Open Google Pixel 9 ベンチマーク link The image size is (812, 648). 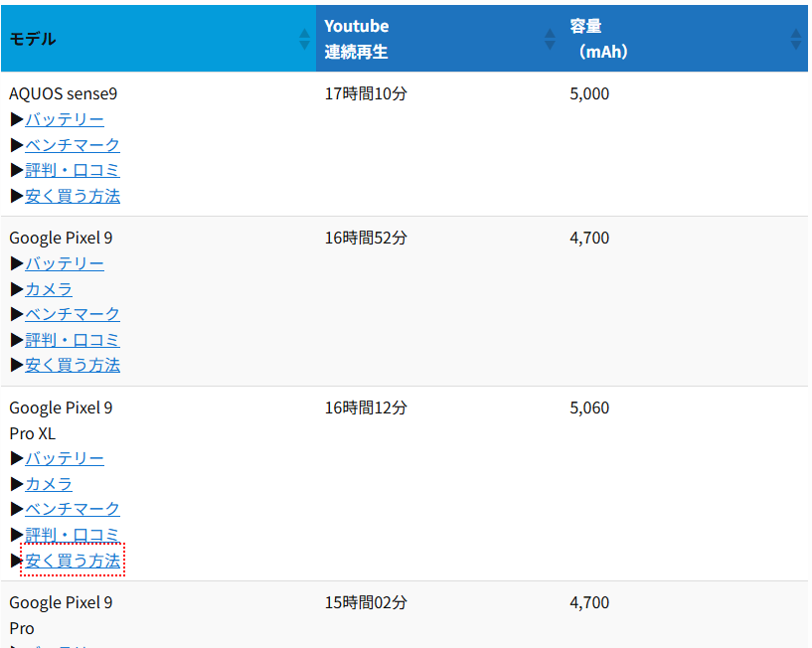(73, 314)
